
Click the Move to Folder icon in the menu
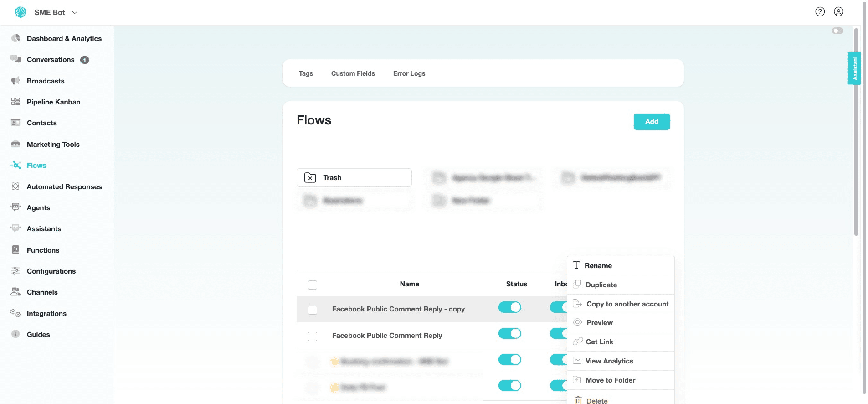coord(577,380)
